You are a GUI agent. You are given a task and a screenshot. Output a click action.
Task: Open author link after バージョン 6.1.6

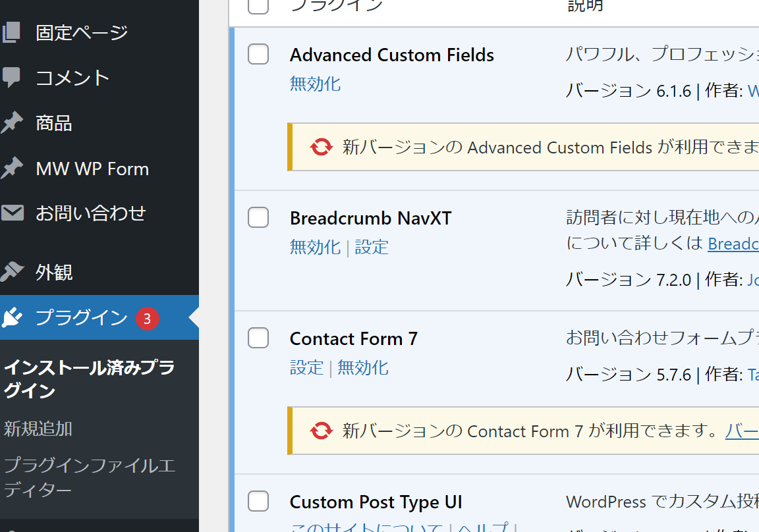click(753, 91)
